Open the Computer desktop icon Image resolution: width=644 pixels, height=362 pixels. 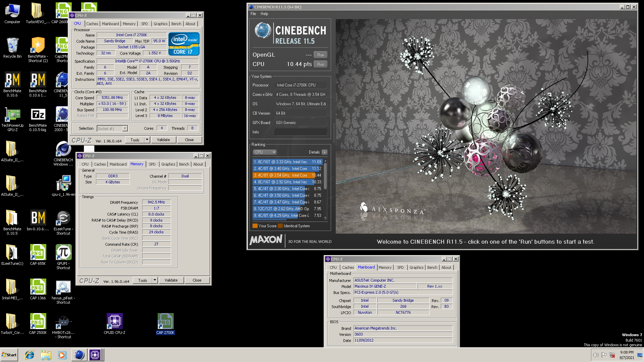[12, 13]
